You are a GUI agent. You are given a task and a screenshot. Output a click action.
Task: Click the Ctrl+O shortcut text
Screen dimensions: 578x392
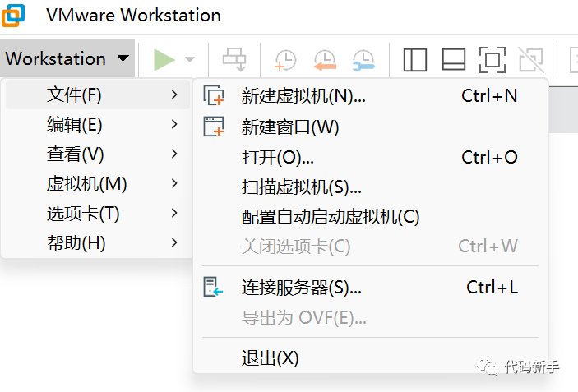[x=489, y=157]
